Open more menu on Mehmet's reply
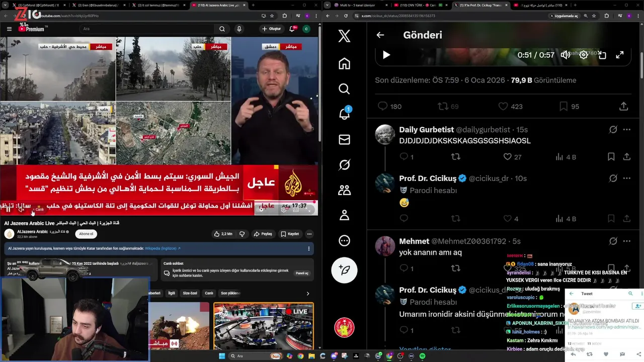644x362 pixels. click(x=627, y=241)
